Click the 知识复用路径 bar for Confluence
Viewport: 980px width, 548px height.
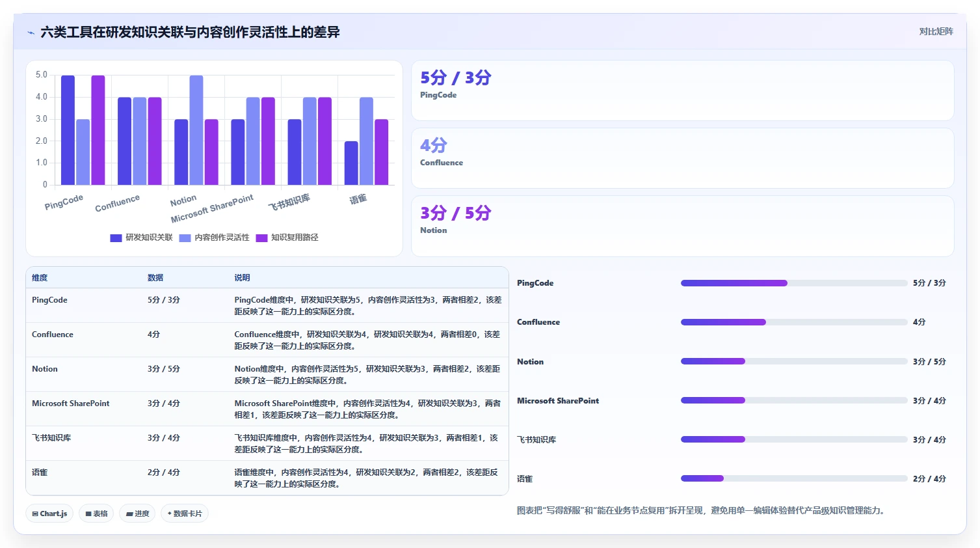[x=155, y=141]
